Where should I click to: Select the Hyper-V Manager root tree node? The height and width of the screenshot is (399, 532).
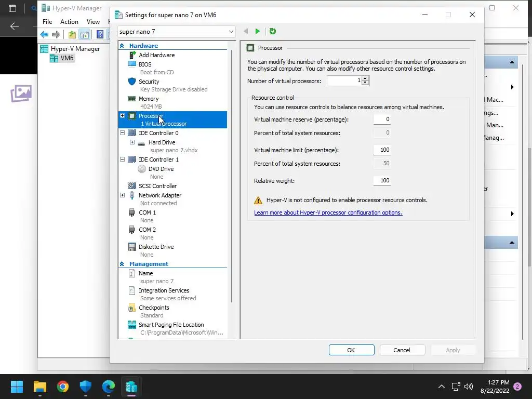(70, 49)
